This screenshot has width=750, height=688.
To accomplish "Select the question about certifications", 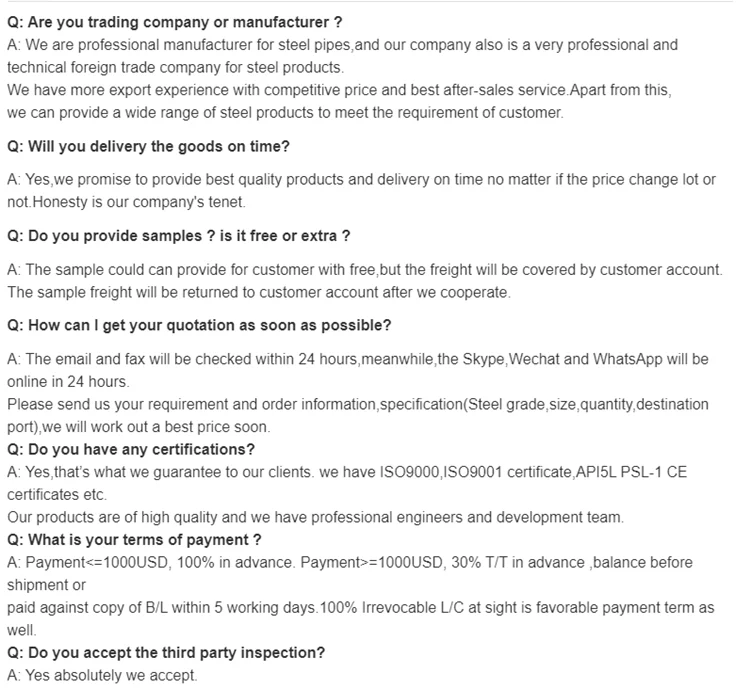I will tap(131, 449).
